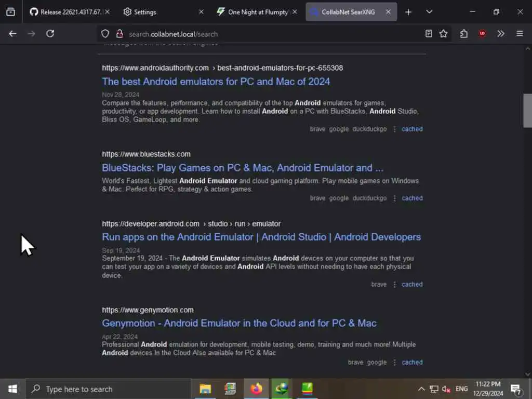Image resolution: width=532 pixels, height=399 pixels.
Task: Show more toolbar tools chevrons
Action: click(x=501, y=34)
